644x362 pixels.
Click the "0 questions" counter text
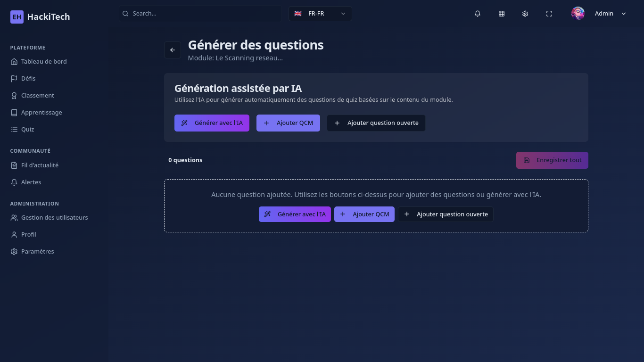coord(185,160)
